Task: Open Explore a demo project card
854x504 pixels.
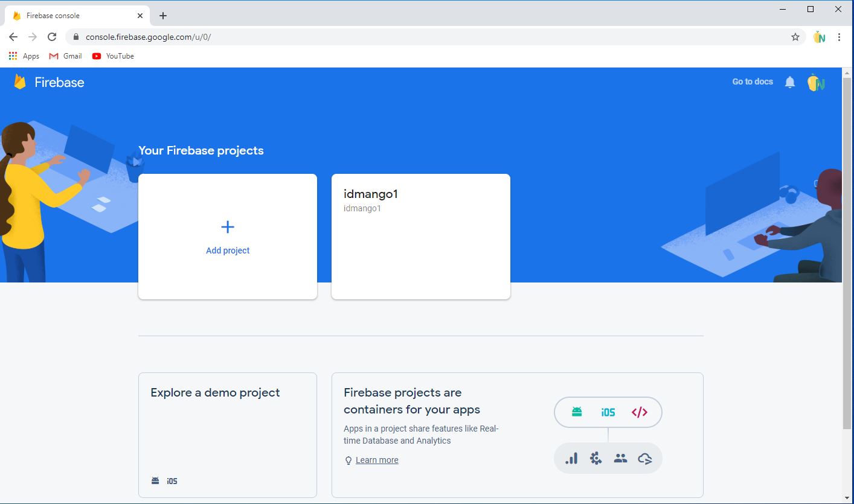Action: (228, 435)
